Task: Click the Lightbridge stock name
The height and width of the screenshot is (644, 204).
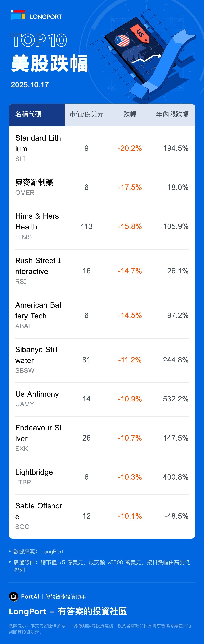Action: pos(34,472)
